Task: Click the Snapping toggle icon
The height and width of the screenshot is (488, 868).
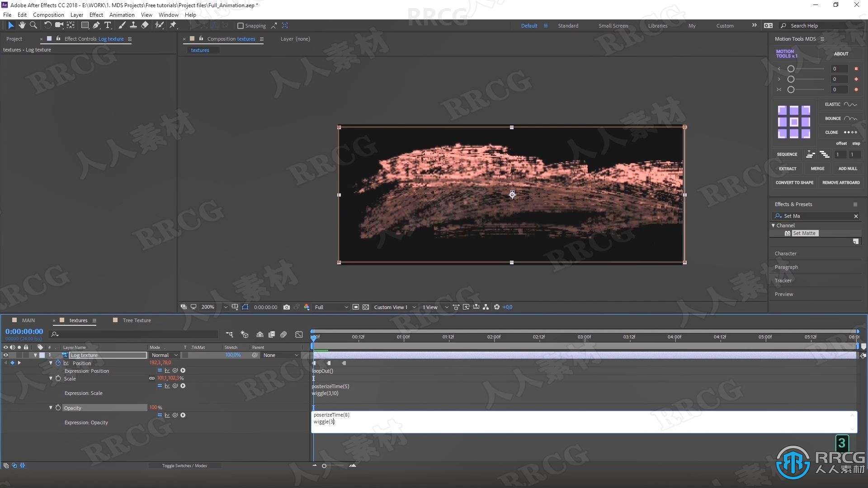Action: 241,26
